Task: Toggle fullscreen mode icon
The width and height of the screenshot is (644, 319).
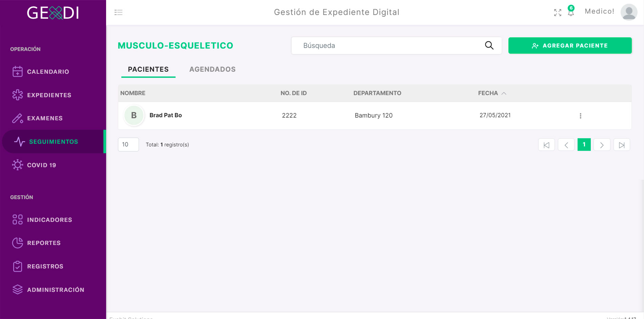Action: [x=558, y=13]
